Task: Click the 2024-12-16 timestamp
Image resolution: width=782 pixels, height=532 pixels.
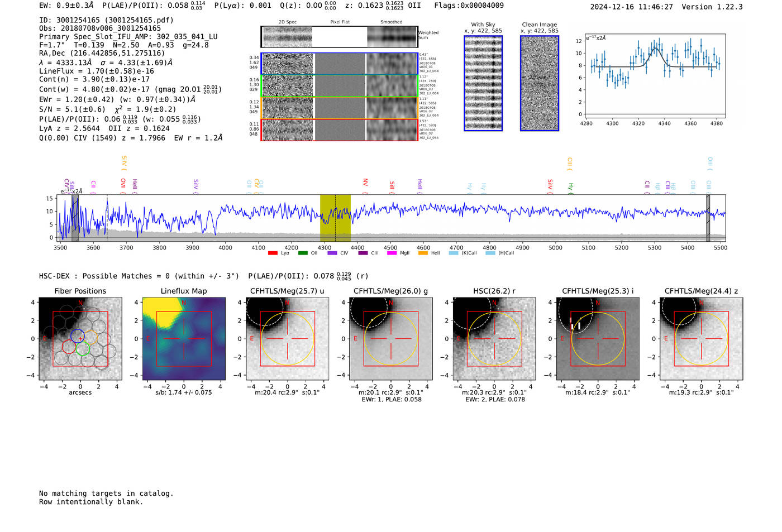Action: (631, 7)
